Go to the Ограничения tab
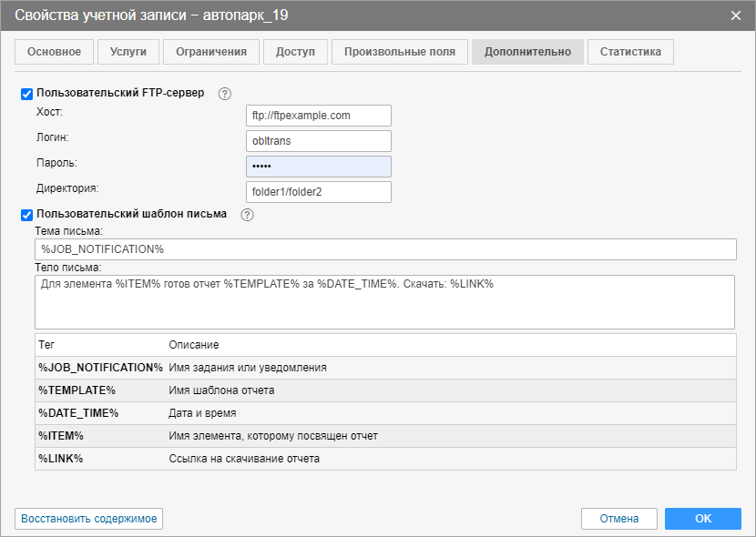 tap(211, 52)
